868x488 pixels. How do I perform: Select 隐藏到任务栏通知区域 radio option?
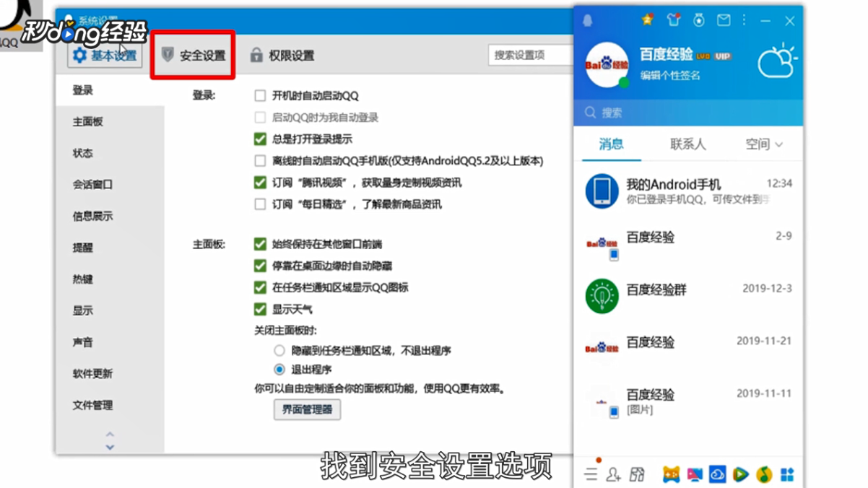(279, 350)
